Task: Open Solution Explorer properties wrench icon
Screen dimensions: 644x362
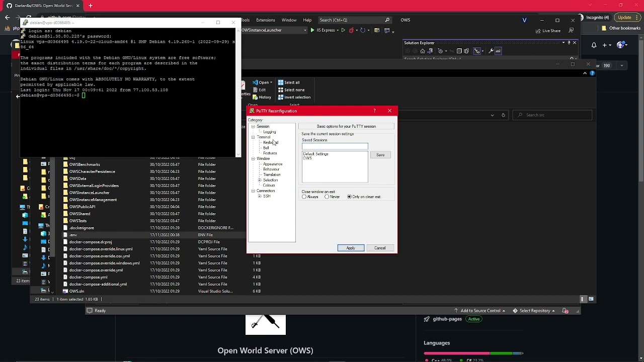Action: coord(491,51)
